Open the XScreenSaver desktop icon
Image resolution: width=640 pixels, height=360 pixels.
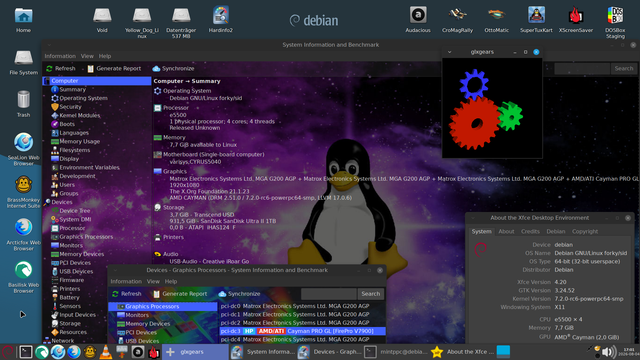click(x=576, y=20)
